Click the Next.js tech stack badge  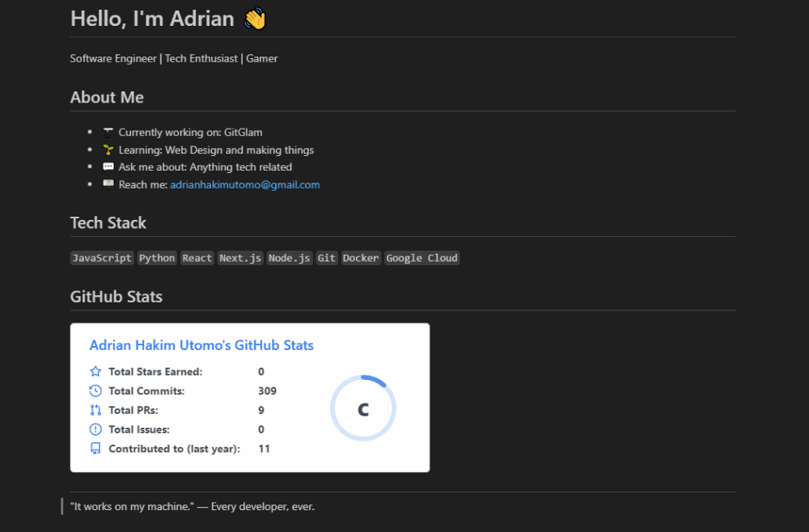pos(241,259)
